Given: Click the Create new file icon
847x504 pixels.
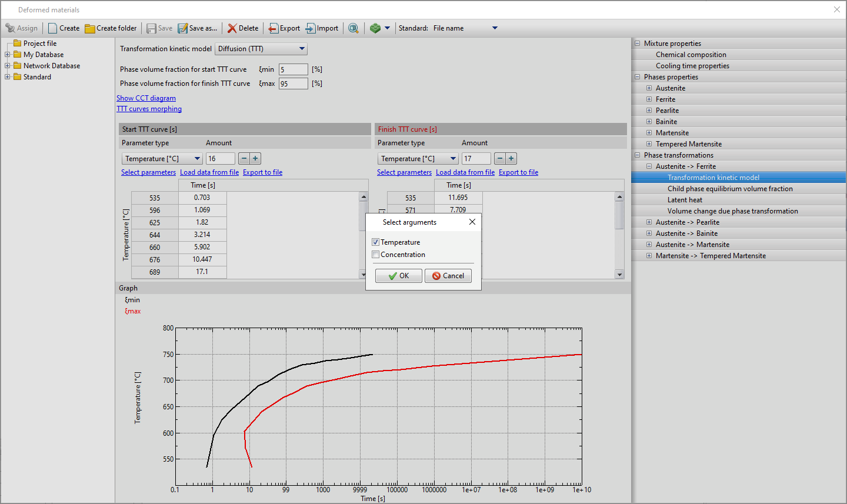Looking at the screenshot, I should point(53,28).
